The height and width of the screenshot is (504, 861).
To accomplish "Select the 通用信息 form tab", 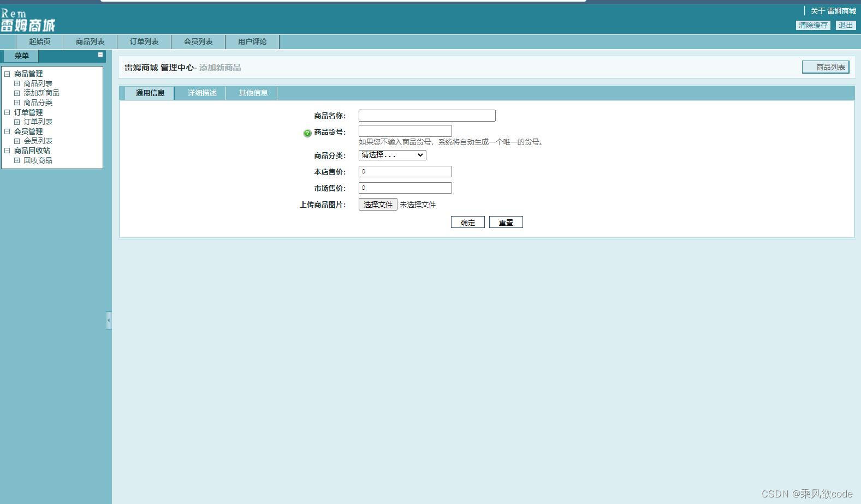I will (x=150, y=93).
